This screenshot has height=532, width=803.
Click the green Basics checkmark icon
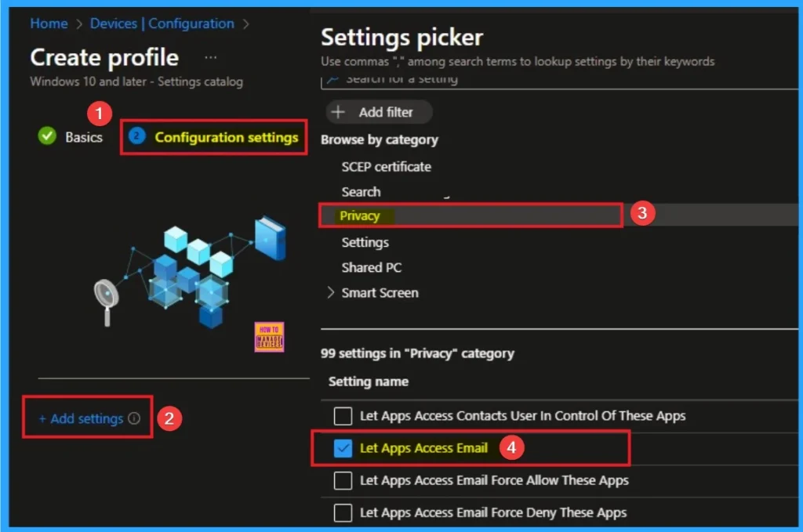click(48, 136)
